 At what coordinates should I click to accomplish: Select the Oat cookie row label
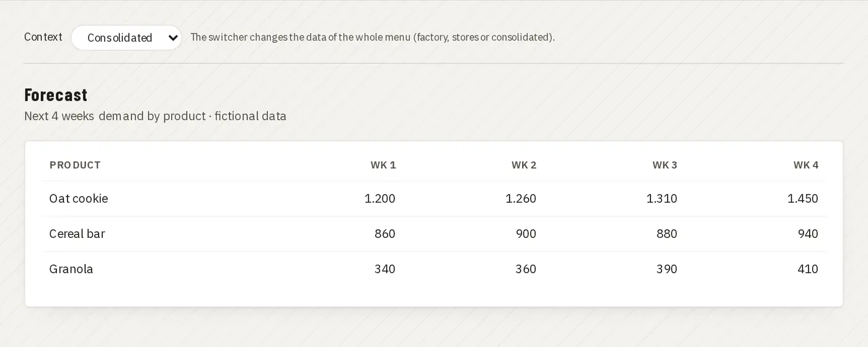coord(79,198)
